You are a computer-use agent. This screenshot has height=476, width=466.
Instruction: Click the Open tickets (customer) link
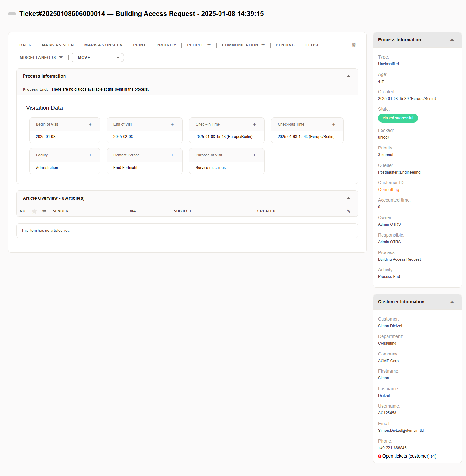coord(409,456)
